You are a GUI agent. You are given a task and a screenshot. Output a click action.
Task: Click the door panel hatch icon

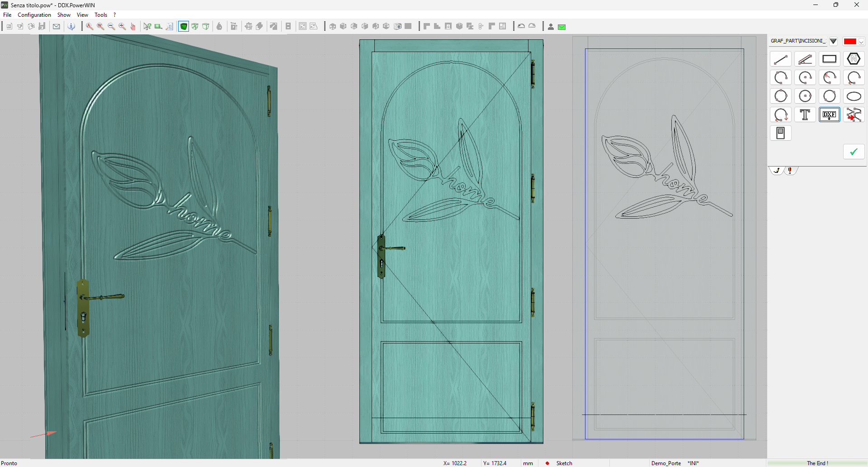pos(781,133)
